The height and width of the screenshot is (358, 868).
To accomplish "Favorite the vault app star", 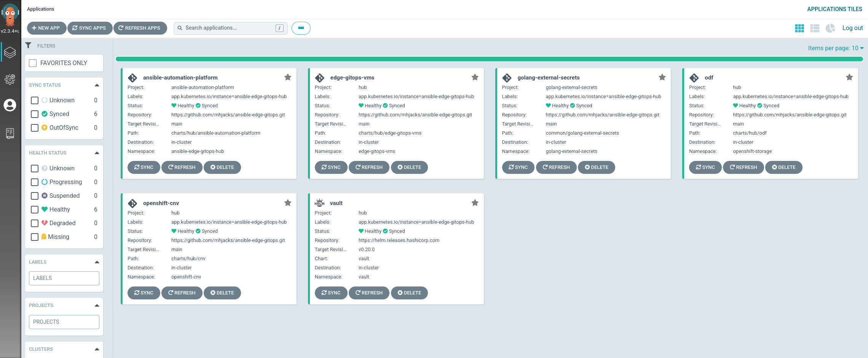I will [475, 203].
